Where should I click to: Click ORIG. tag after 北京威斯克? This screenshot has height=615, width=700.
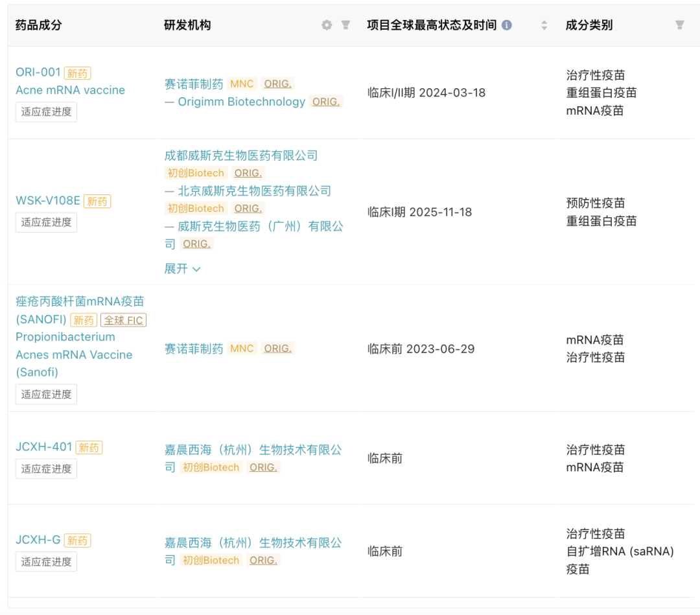click(248, 209)
